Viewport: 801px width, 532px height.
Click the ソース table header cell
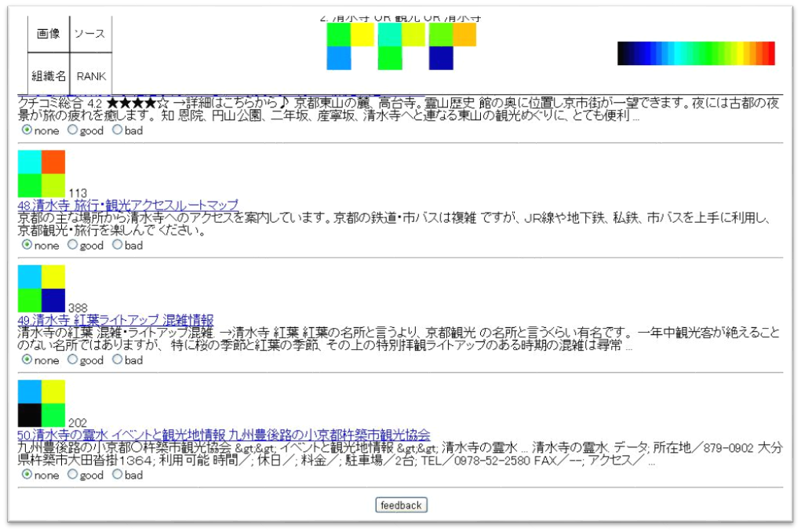coord(90,34)
